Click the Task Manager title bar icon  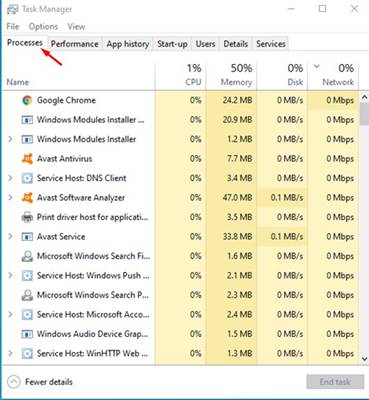tap(12, 9)
